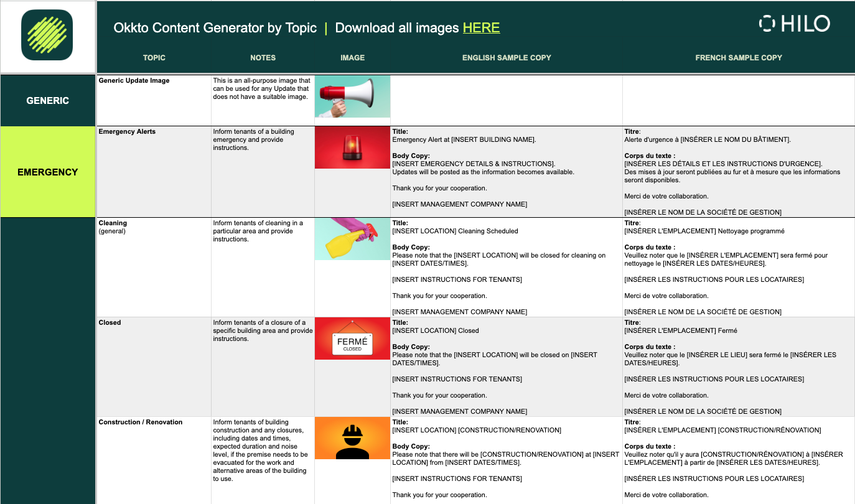Click the closure of building area notes
The width and height of the screenshot is (855, 504).
pyautogui.click(x=263, y=367)
